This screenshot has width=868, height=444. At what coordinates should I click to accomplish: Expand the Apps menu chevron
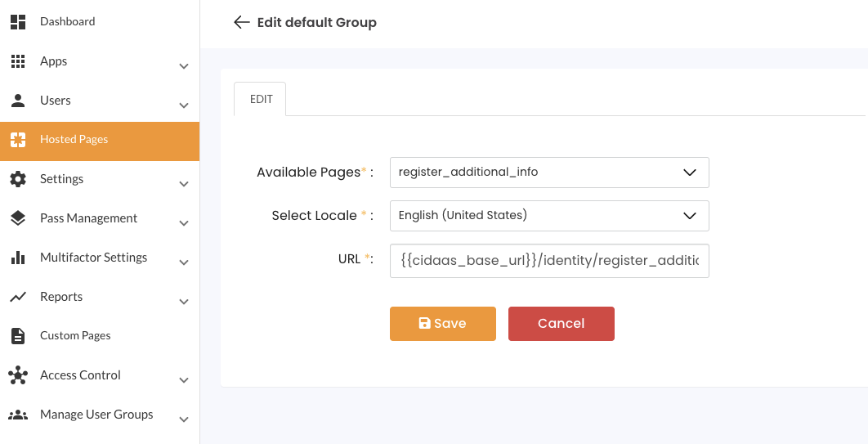tap(184, 66)
